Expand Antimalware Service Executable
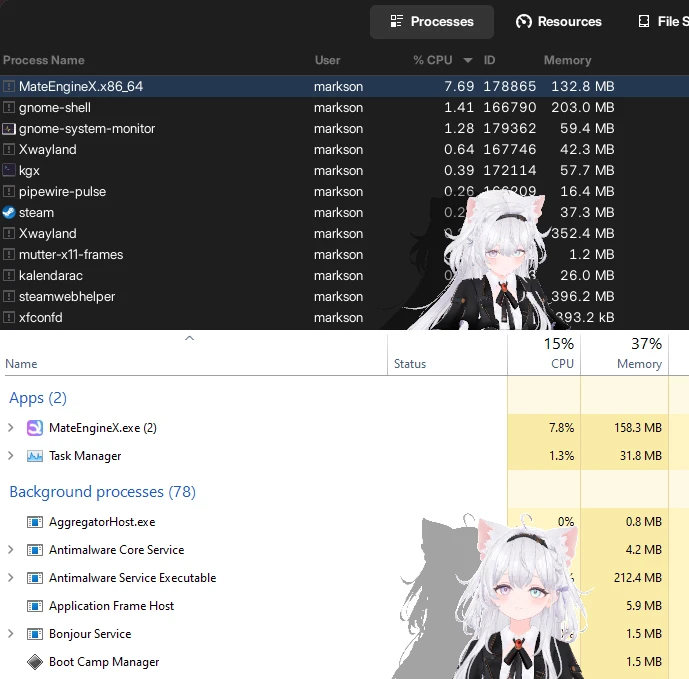Image resolution: width=689 pixels, height=679 pixels. (11, 578)
